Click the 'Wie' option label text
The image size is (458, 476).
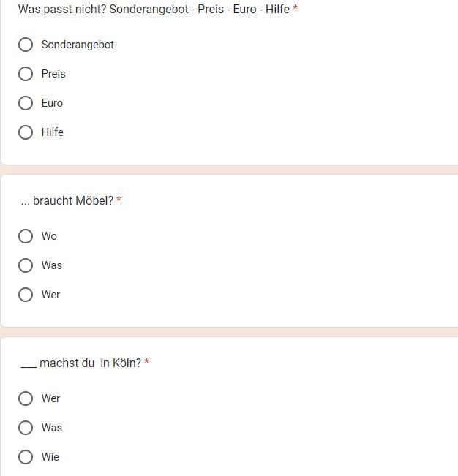click(x=50, y=457)
